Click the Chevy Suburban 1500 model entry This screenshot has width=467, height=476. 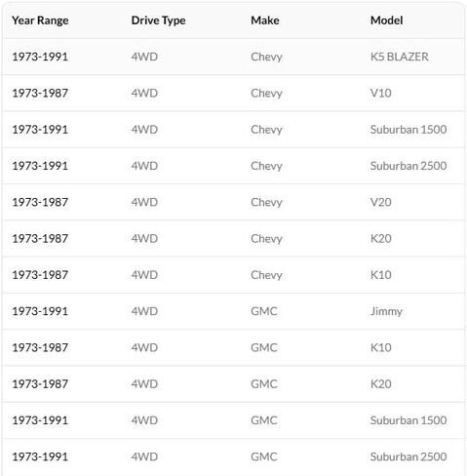409,130
